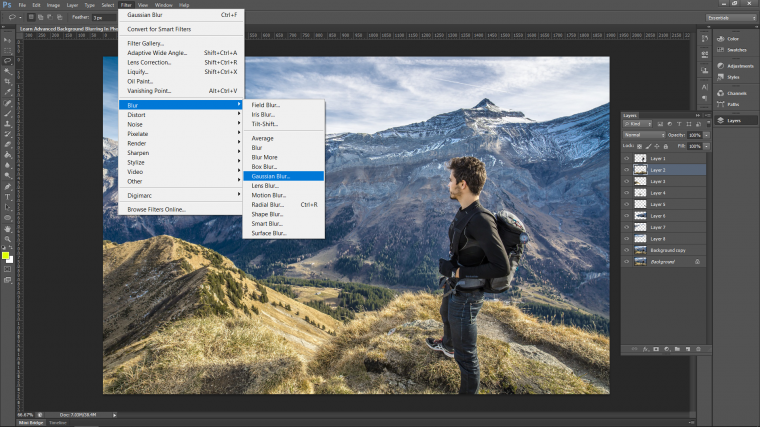Open the Essentials workspace dropdown
The height and width of the screenshot is (427, 760).
pyautogui.click(x=731, y=18)
